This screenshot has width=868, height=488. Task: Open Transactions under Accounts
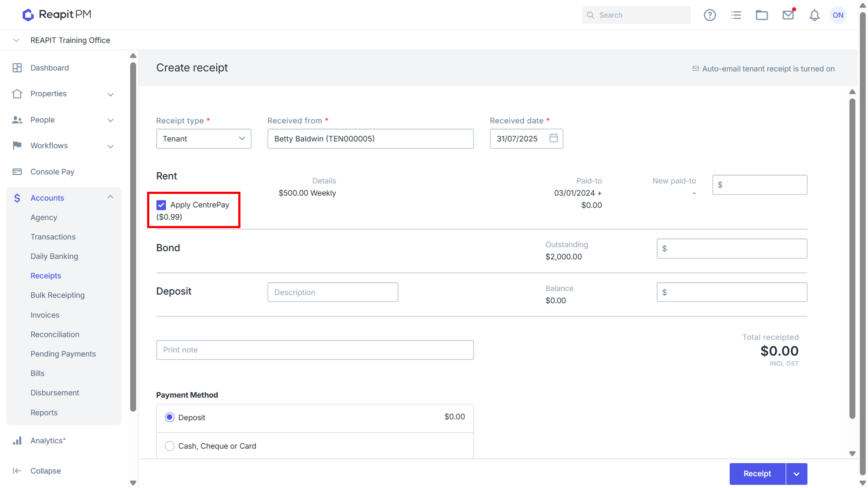[x=53, y=237]
